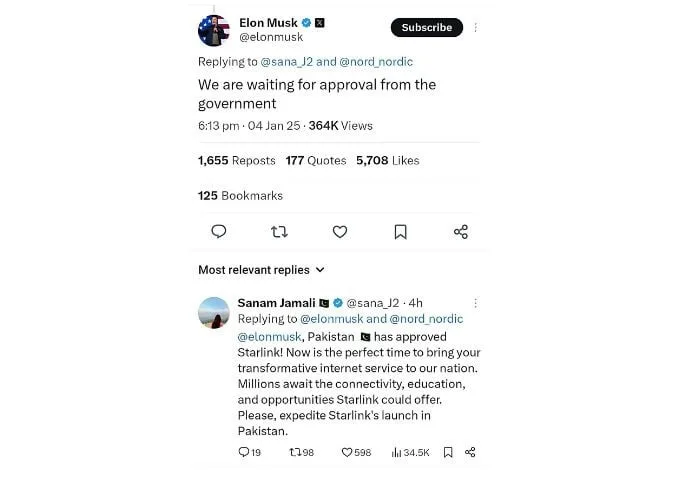This screenshot has width=680, height=480.
Task: View the 1,655 Reposts list
Action: [x=237, y=160]
